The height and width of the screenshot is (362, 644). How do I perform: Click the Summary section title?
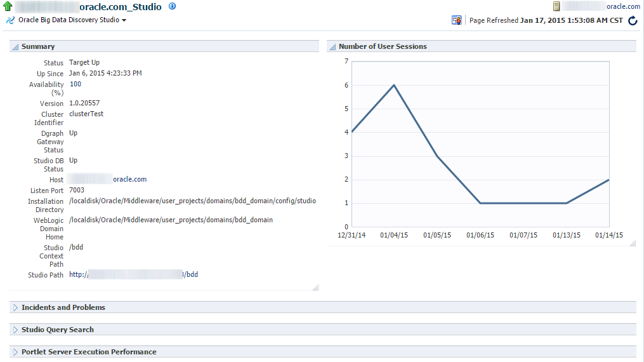point(38,46)
